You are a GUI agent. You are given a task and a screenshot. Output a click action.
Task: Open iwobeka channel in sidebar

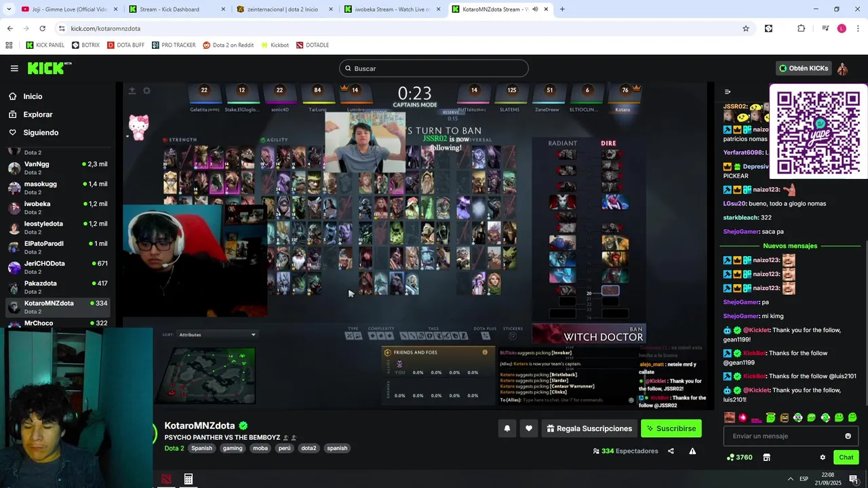pos(57,207)
